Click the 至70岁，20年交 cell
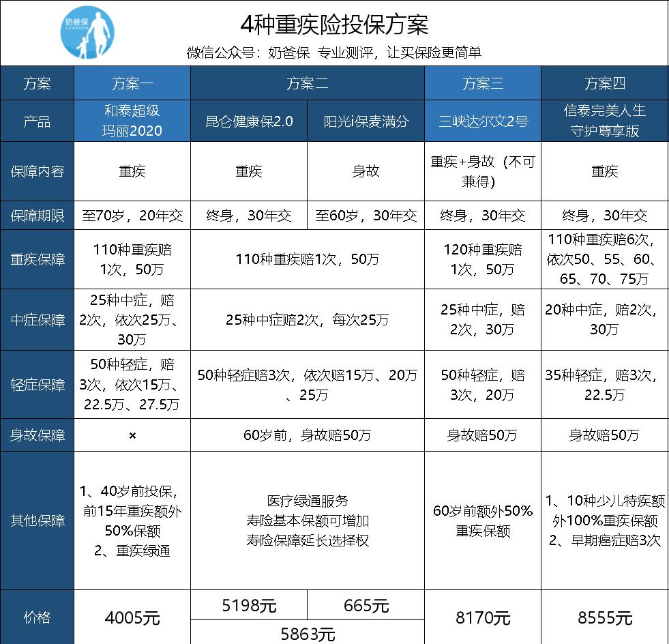The width and height of the screenshot is (669, 644). click(x=132, y=216)
